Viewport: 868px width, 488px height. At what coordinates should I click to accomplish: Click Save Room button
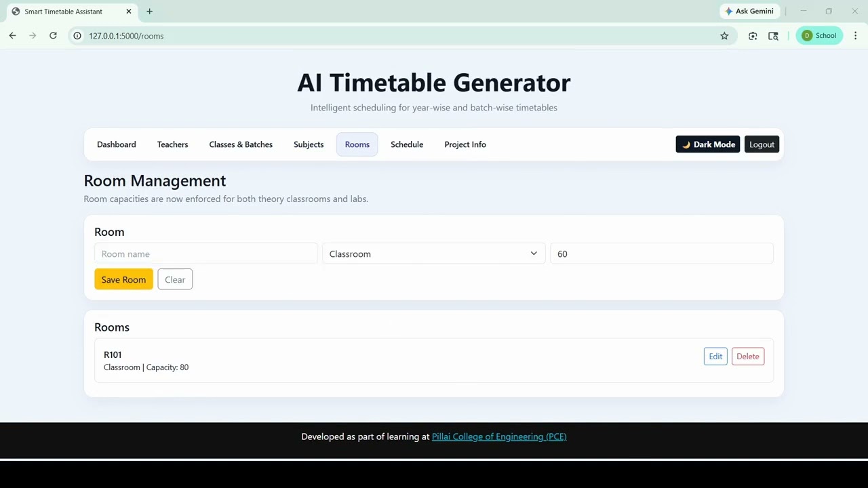(x=123, y=279)
